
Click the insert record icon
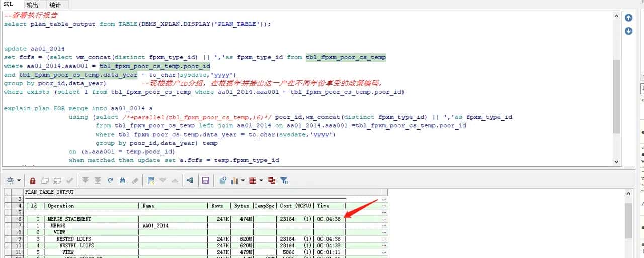(45, 180)
